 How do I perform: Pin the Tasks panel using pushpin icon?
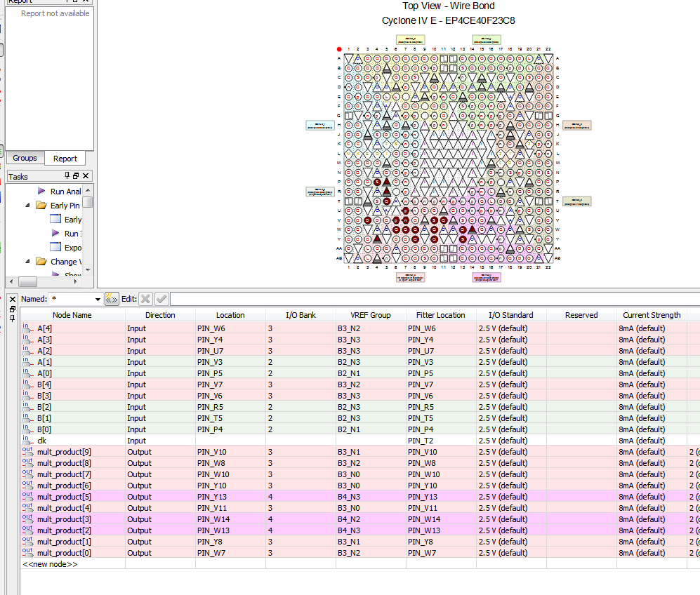(67, 176)
